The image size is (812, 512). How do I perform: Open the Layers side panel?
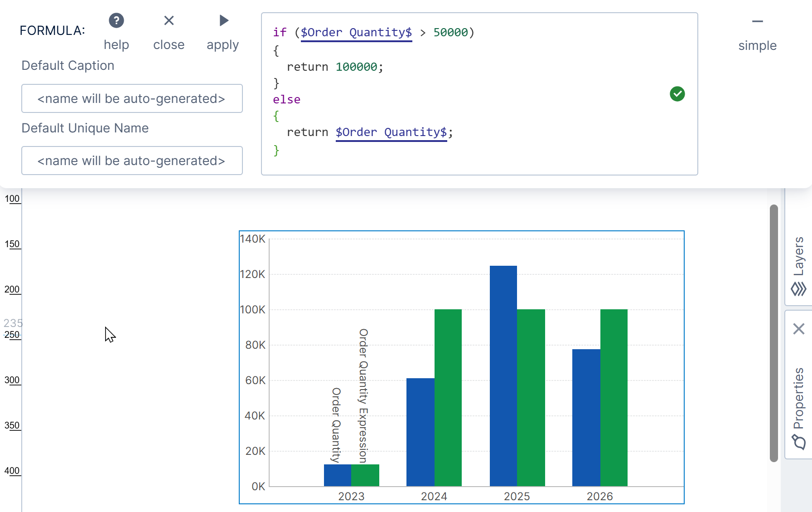pyautogui.click(x=798, y=266)
